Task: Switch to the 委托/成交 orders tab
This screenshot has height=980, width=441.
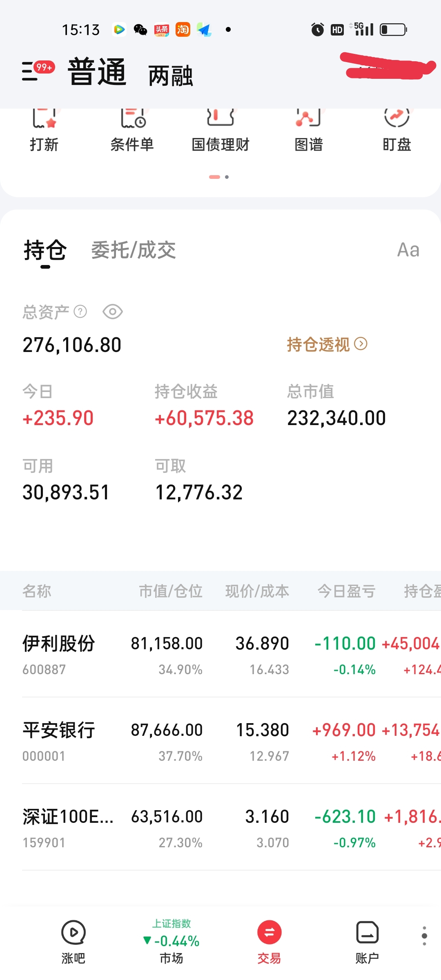Action: pyautogui.click(x=134, y=250)
